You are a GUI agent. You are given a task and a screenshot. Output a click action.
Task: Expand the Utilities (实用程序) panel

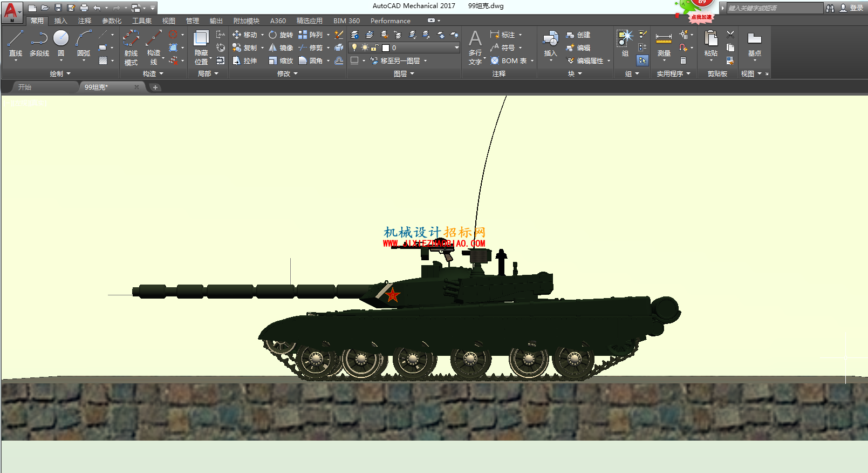pyautogui.click(x=673, y=73)
